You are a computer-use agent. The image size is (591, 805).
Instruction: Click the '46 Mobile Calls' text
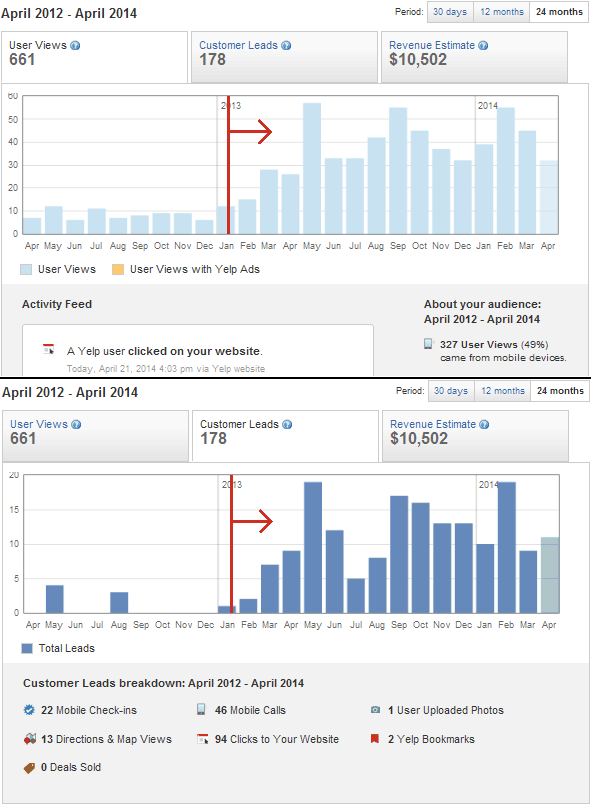[250, 710]
